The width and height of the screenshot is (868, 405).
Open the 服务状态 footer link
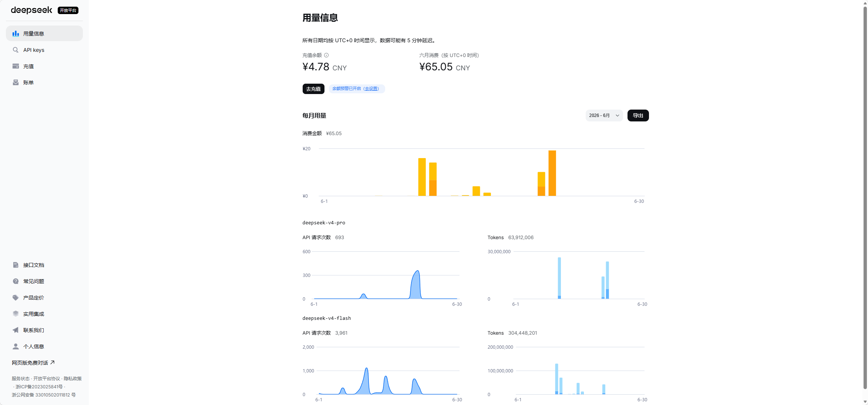[x=21, y=379]
